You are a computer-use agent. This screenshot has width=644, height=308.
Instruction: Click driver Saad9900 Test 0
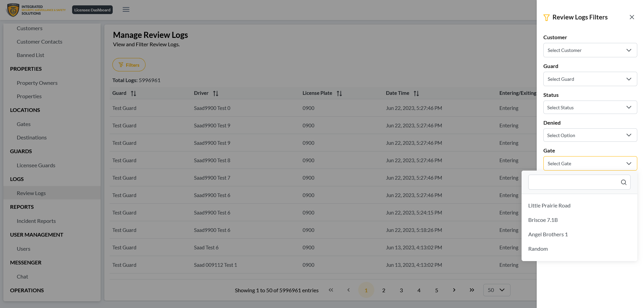[x=212, y=108]
